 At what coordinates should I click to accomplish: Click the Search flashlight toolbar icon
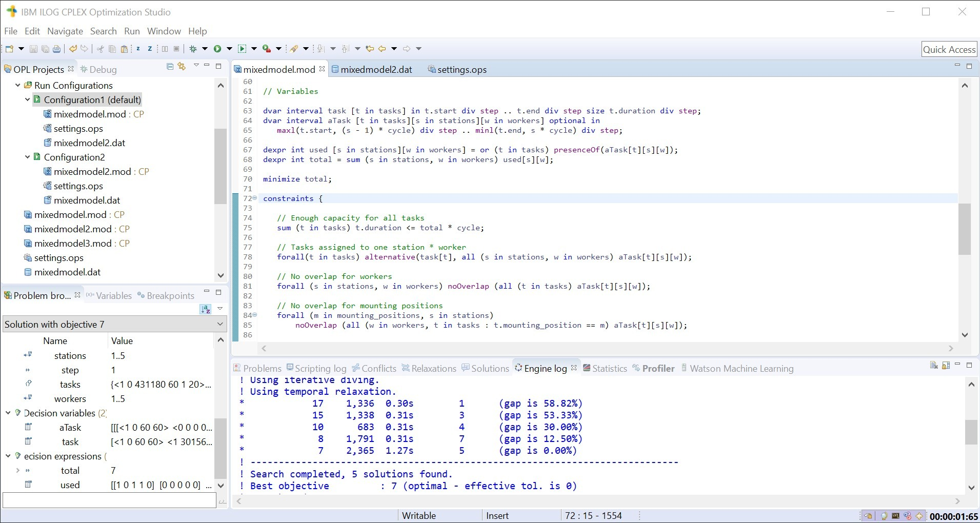coord(294,49)
